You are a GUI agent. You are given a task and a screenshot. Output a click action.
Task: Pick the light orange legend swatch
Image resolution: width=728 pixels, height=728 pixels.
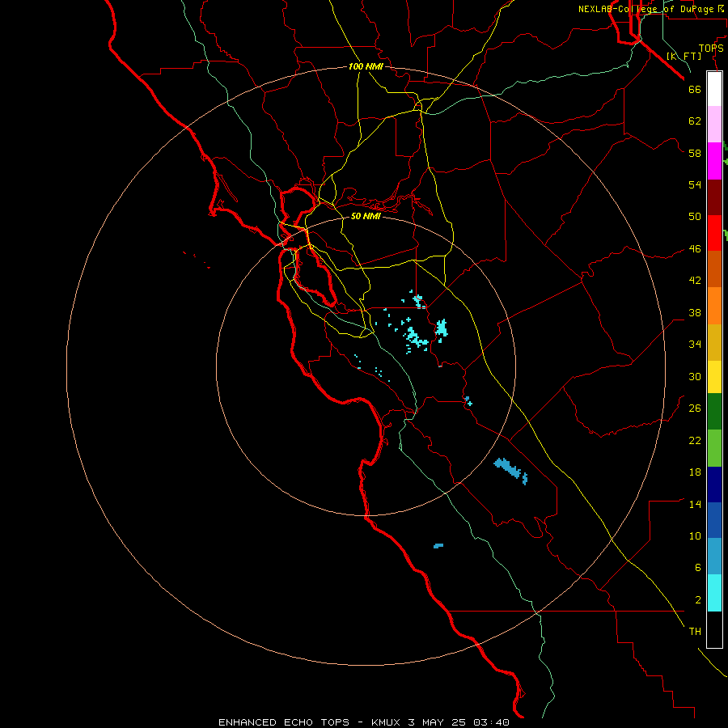pos(714,306)
